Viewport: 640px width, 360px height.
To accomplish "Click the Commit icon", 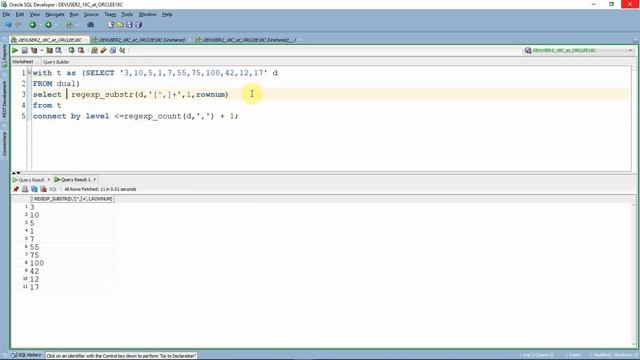I will [x=71, y=50].
